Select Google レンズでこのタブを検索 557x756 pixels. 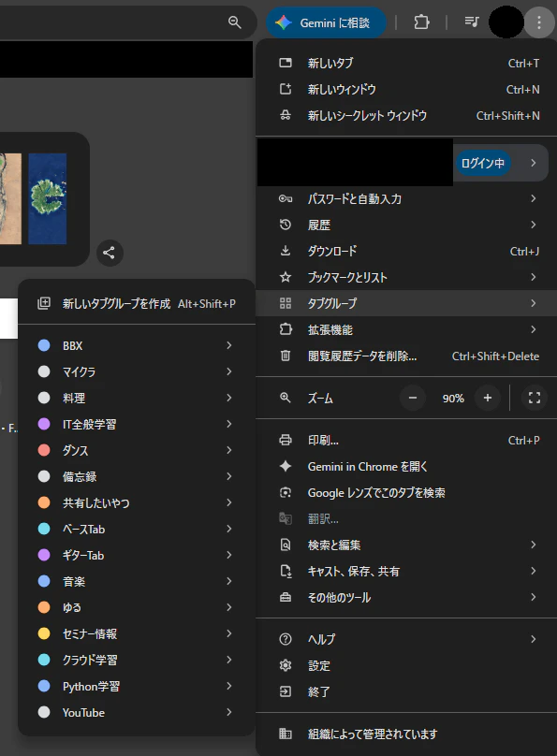pyautogui.click(x=406, y=493)
